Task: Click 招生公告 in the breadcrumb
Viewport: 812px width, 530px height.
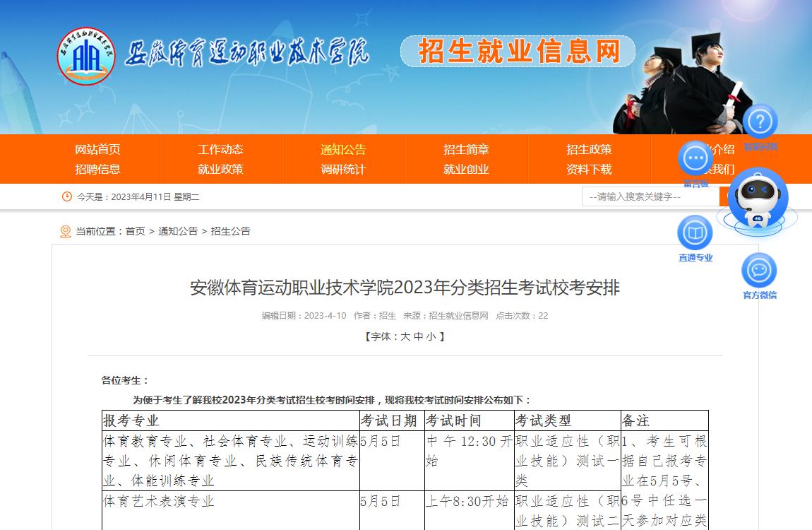Action: click(230, 231)
